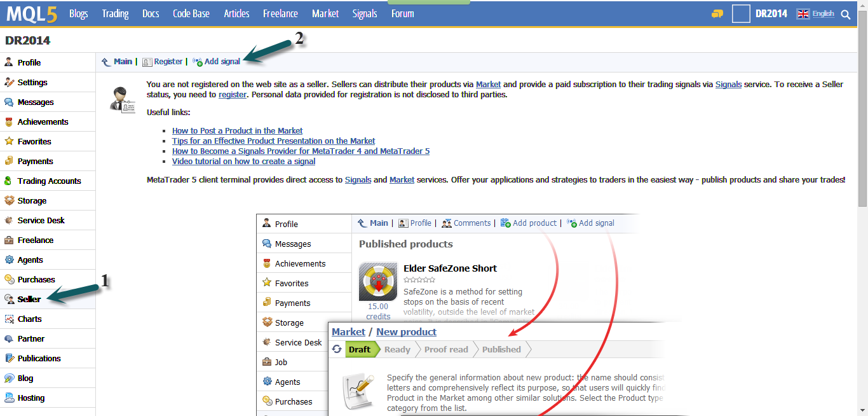
Task: Open Storage via the box sidebar icon
Action: 9,200
